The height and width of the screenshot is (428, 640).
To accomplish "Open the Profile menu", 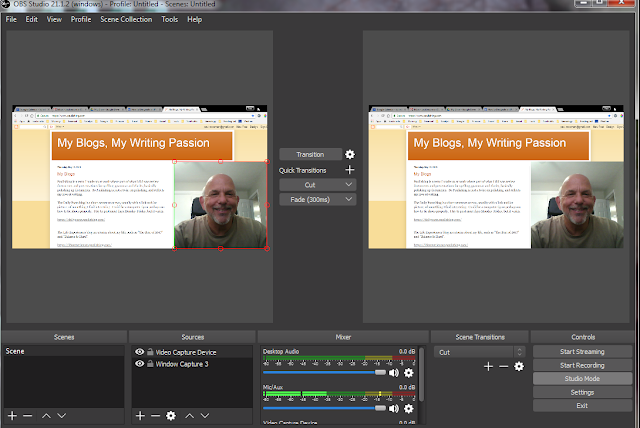I will pyautogui.click(x=81, y=19).
